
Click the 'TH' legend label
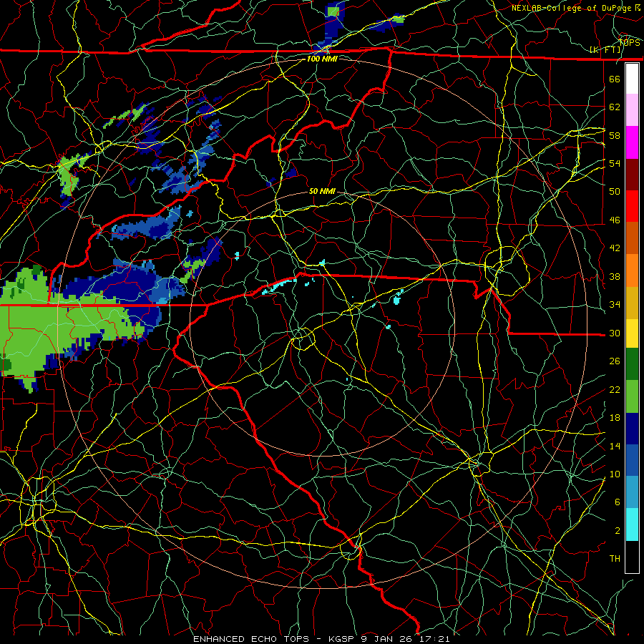[x=615, y=559]
